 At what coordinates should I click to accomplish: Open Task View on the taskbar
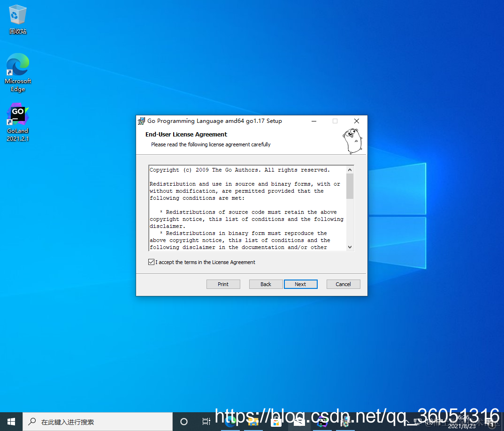pos(206,422)
